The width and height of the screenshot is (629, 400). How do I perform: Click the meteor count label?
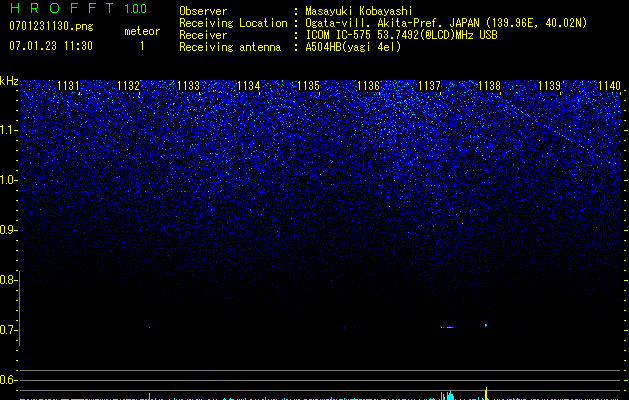(142, 31)
